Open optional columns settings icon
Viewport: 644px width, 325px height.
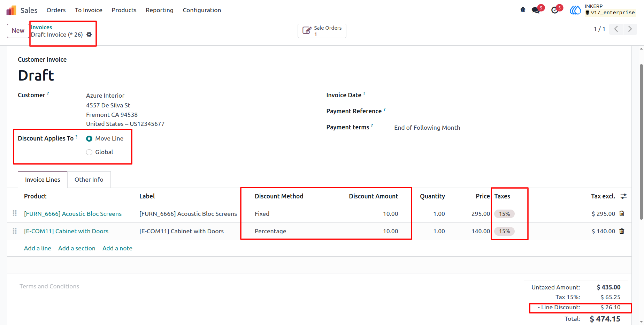click(624, 196)
